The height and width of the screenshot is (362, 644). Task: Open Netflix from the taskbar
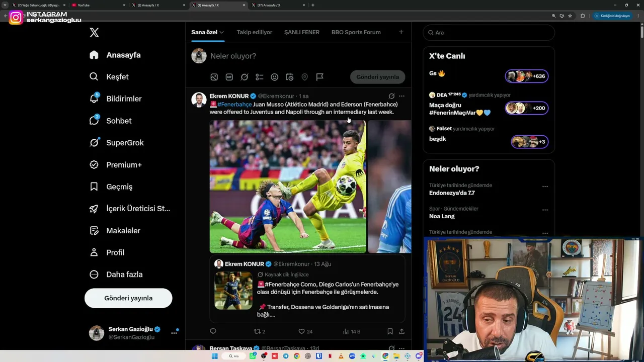tap(330, 356)
